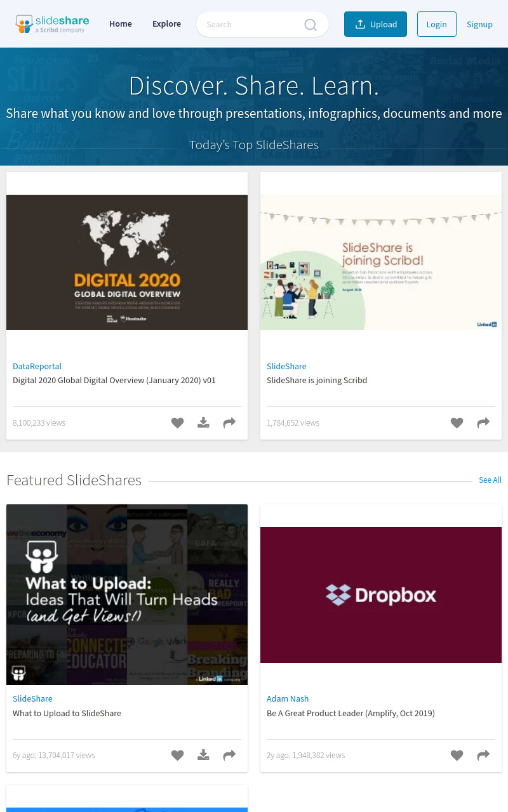This screenshot has height=812, width=508.
Task: Open the What to Upload ideas thumbnail
Action: tap(127, 595)
